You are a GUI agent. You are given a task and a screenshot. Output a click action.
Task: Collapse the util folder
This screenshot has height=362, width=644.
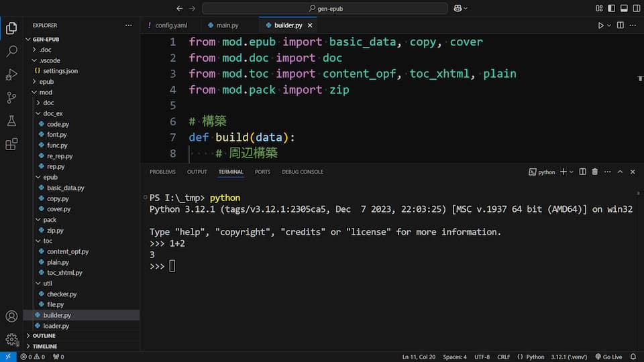click(x=38, y=283)
